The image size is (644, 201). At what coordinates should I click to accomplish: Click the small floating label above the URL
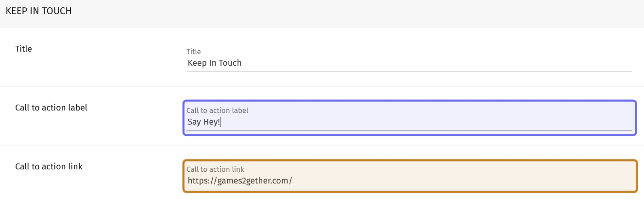(215, 169)
